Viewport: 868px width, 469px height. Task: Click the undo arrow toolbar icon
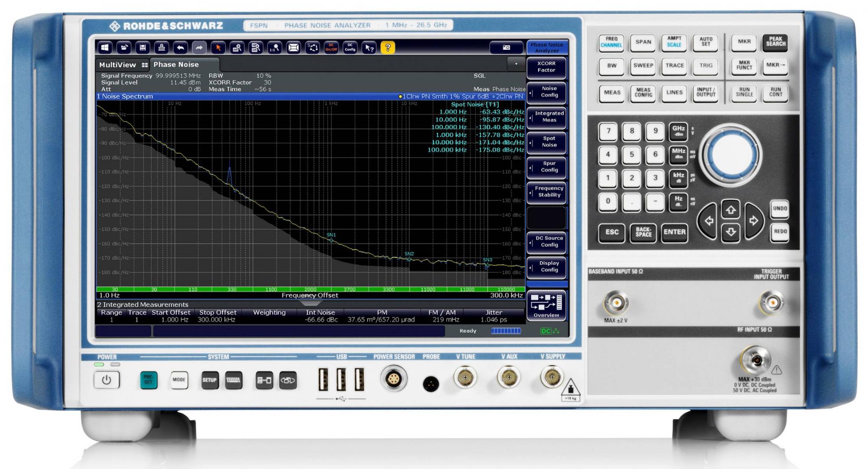[181, 48]
